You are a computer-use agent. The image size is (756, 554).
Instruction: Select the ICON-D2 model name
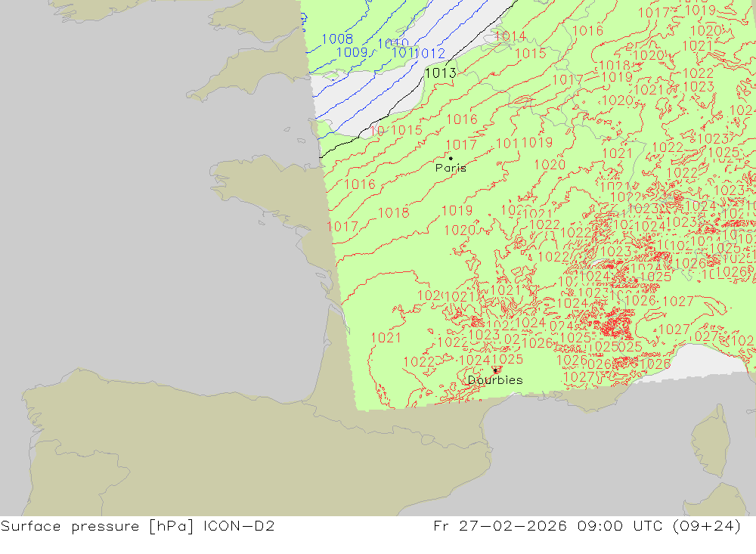pyautogui.click(x=239, y=525)
